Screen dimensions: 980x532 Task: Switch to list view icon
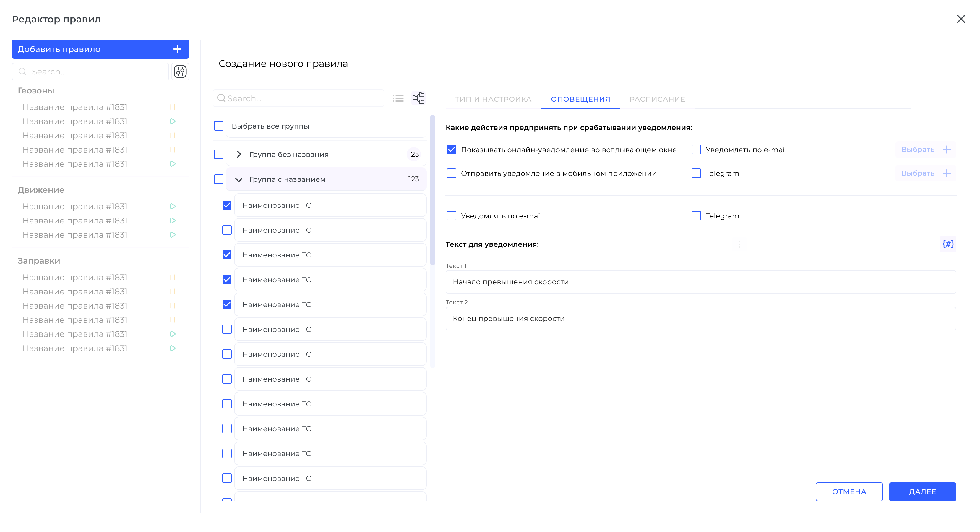tap(398, 98)
